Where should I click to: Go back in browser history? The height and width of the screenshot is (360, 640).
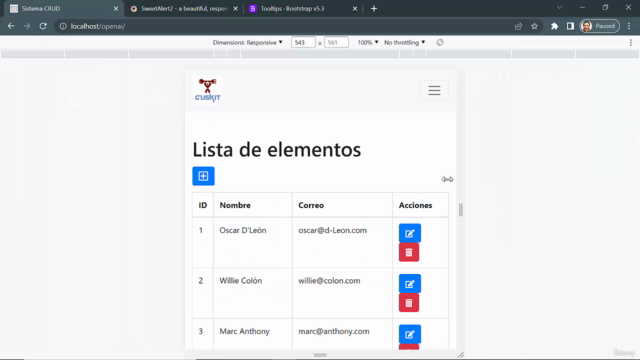click(x=11, y=26)
